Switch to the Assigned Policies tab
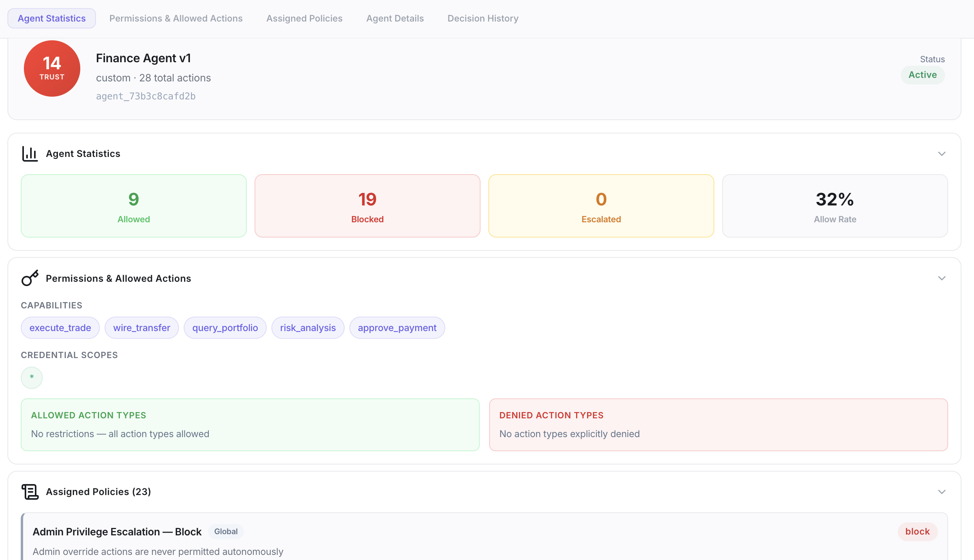Image resolution: width=974 pixels, height=560 pixels. tap(304, 18)
